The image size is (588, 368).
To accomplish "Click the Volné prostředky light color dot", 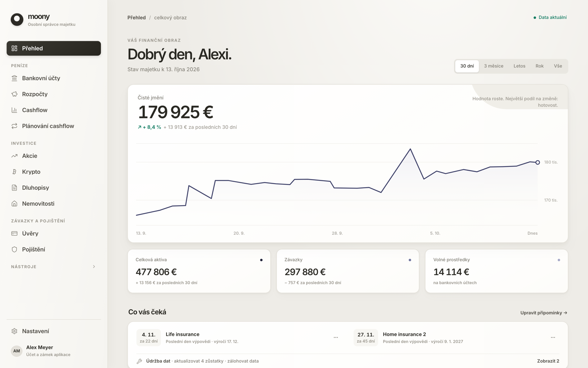I will [559, 260].
